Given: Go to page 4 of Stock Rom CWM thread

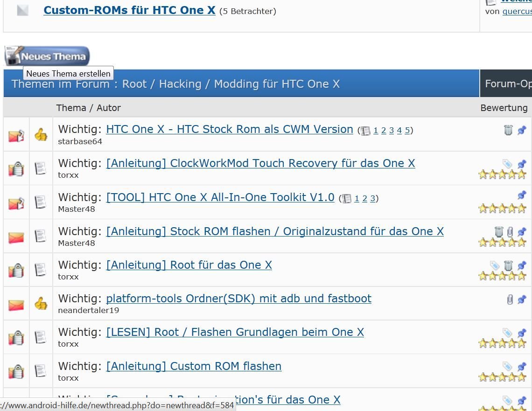Looking at the screenshot, I should click(399, 131).
